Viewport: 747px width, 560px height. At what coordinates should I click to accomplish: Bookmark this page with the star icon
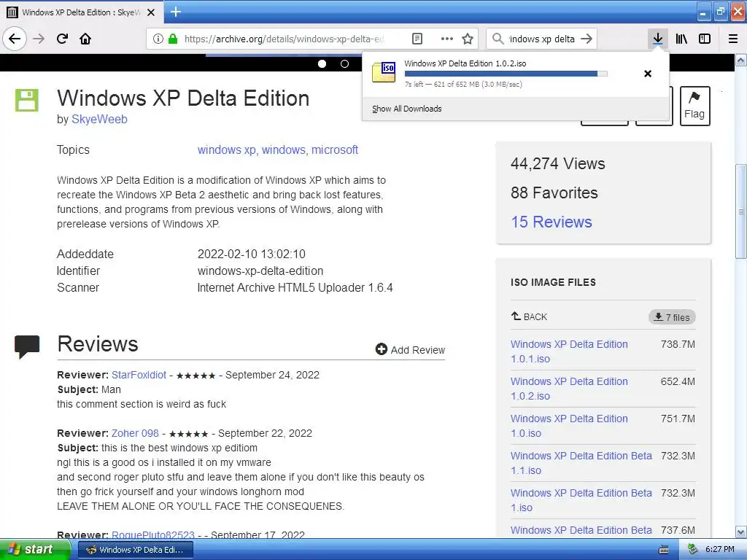click(x=468, y=39)
